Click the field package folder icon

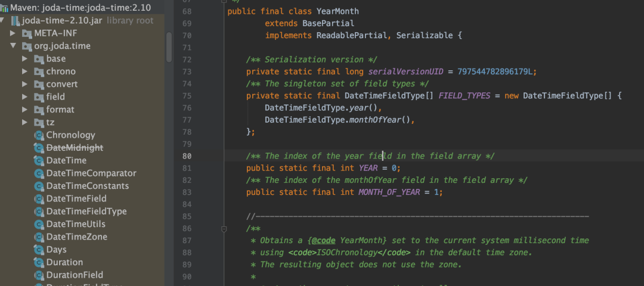pos(39,97)
